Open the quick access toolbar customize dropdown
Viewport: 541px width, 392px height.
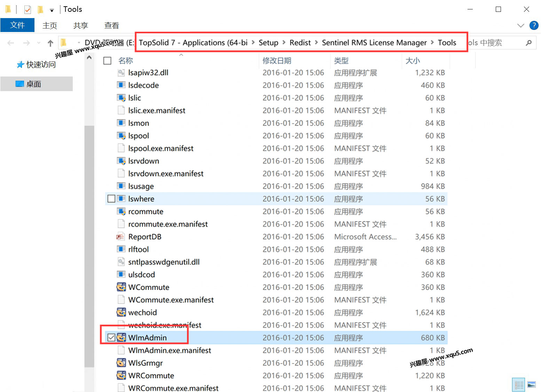coord(52,10)
